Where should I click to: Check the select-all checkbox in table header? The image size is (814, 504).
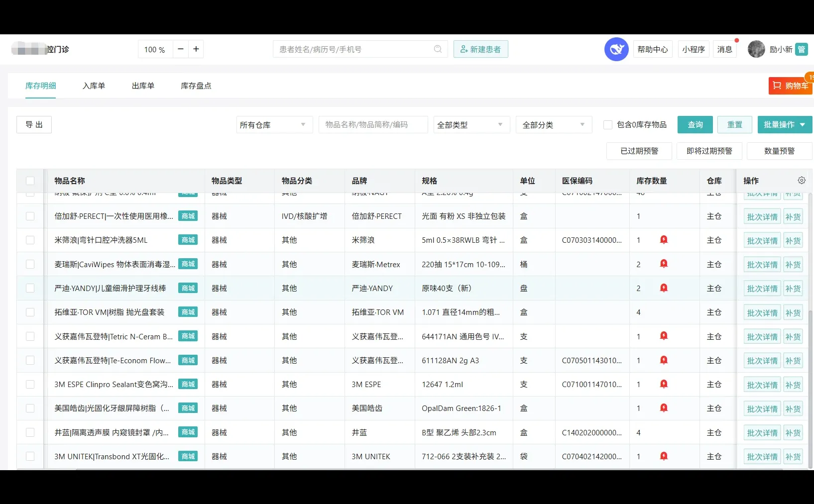tap(30, 181)
